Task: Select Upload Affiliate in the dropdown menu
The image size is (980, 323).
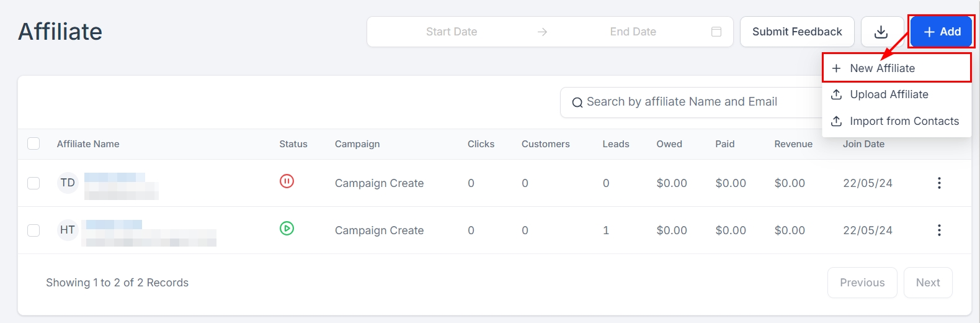Action: [x=888, y=94]
